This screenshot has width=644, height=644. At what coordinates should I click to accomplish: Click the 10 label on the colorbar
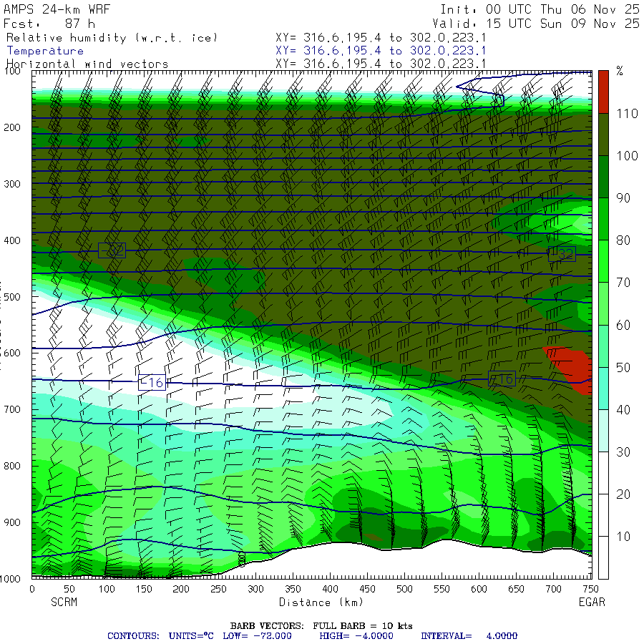pyautogui.click(x=623, y=537)
